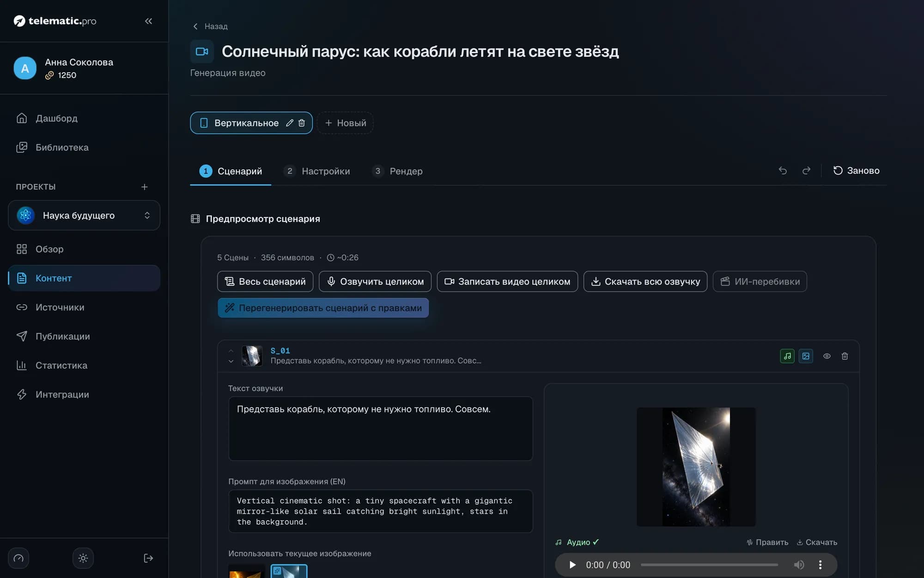
Task: Click Озвучить целиком
Action: (x=375, y=282)
